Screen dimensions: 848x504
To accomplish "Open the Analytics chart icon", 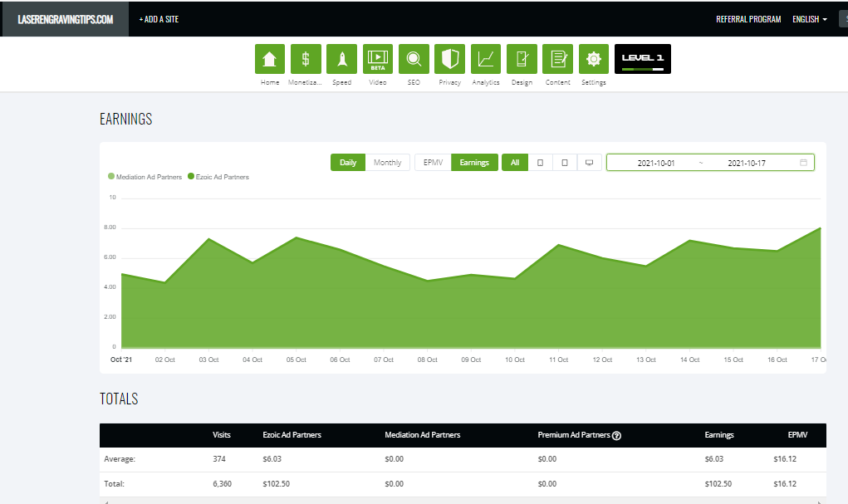I will coord(486,59).
